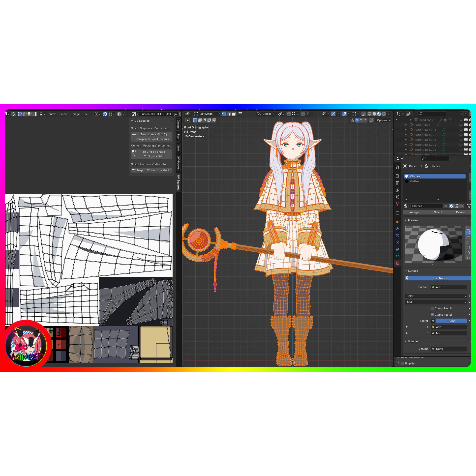Select face select mode in 3D viewport
476x476 pixels.
pos(234,114)
